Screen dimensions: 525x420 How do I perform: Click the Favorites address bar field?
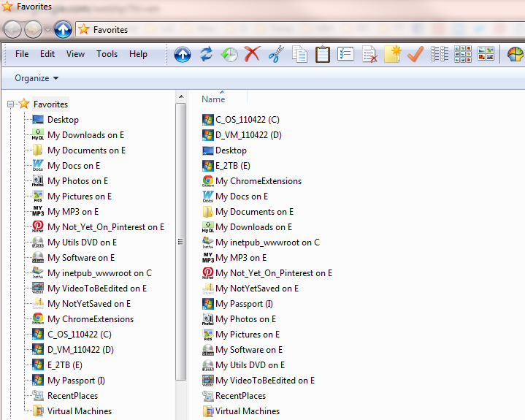click(x=300, y=30)
